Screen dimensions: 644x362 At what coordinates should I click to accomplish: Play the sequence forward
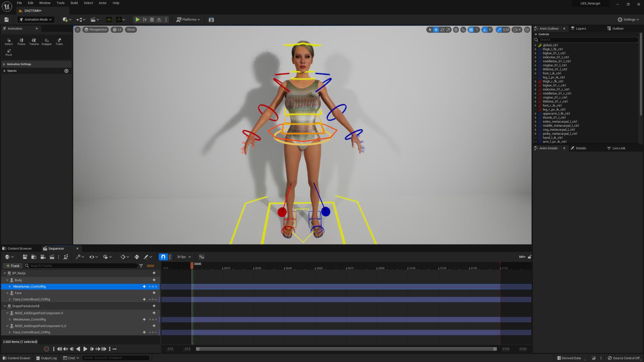[x=85, y=349]
